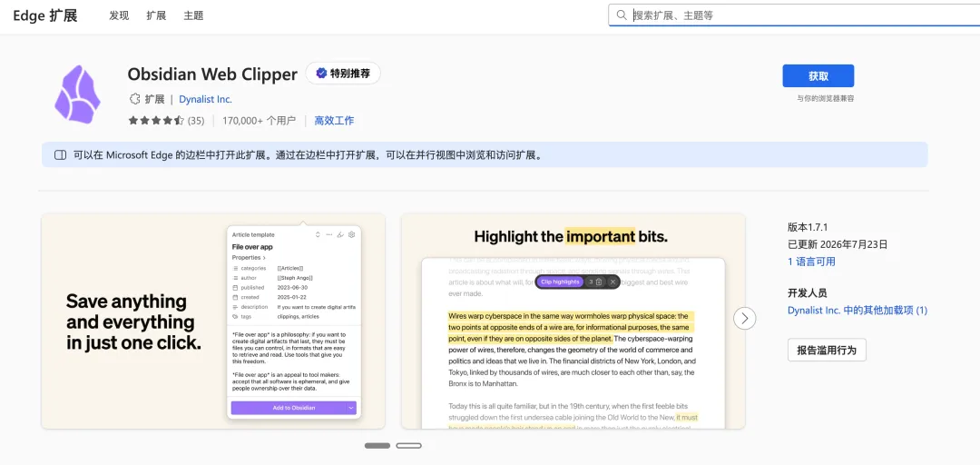Click the 170,000+ 个用户 text
980x465 pixels.
259,120
